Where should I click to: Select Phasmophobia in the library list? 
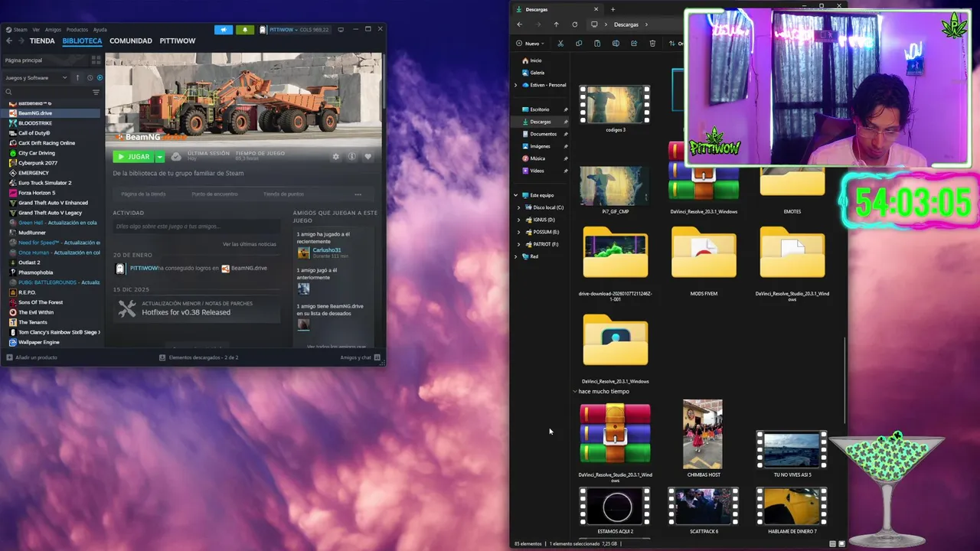coord(36,272)
